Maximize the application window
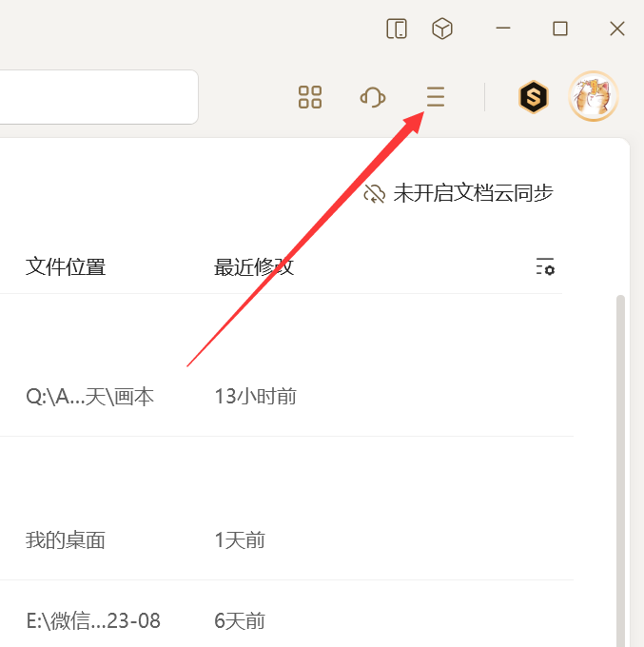The height and width of the screenshot is (647, 644). click(x=560, y=29)
